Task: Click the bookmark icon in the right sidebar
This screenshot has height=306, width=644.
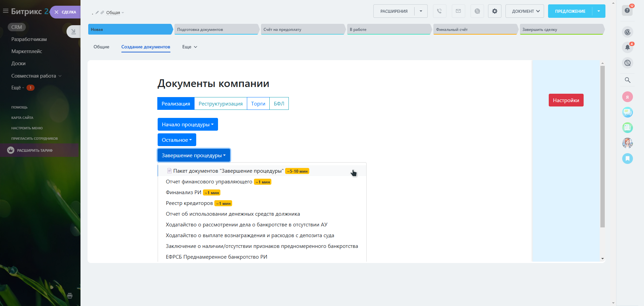Action: (627, 158)
